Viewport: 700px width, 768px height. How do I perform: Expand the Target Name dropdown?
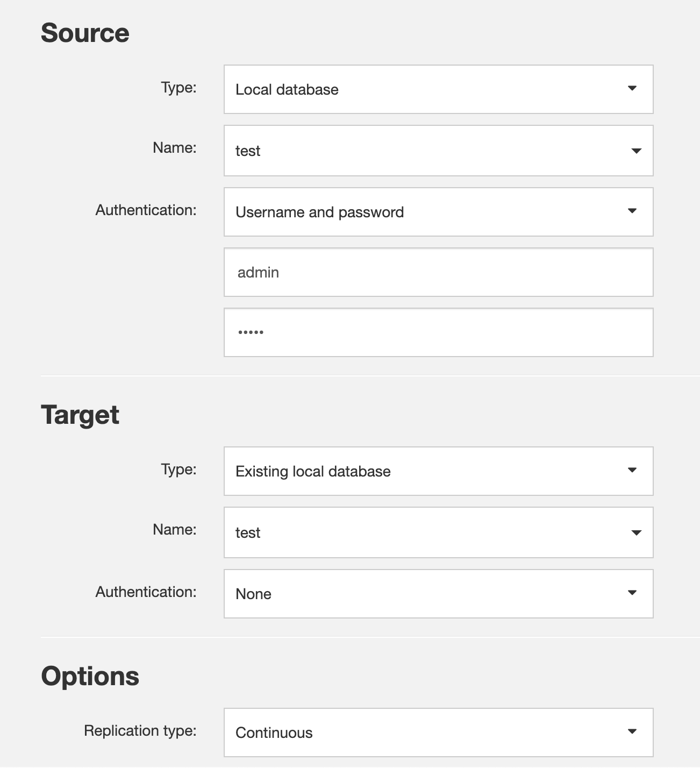coord(438,532)
